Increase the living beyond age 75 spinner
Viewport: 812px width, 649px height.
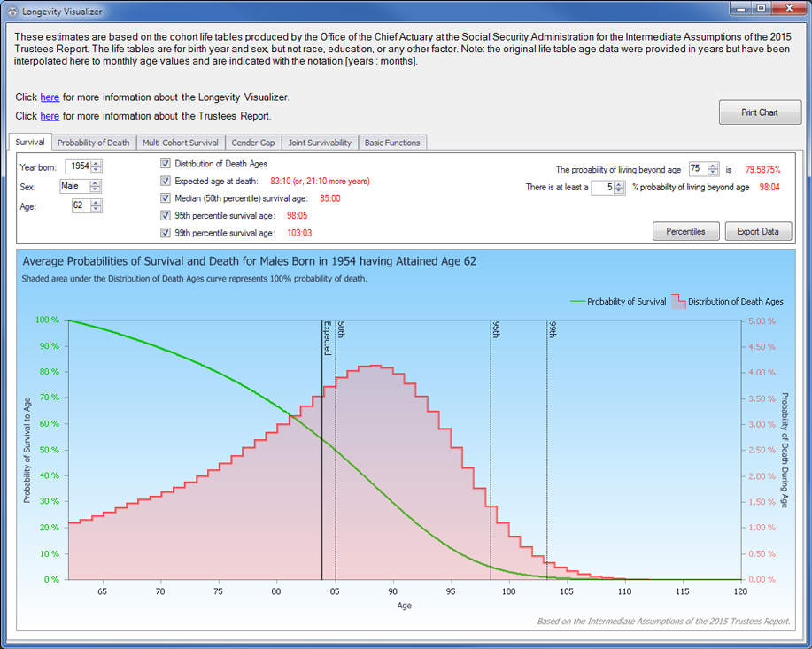point(715,165)
